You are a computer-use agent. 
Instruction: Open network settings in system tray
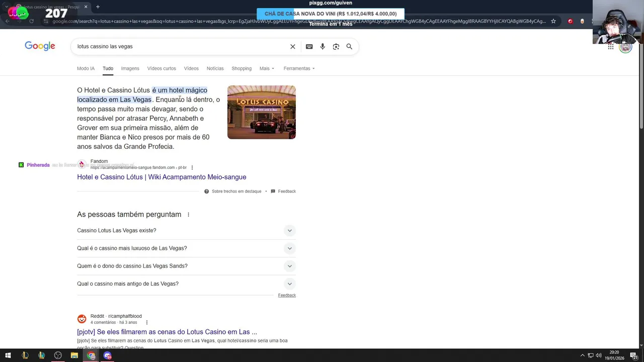pos(591,355)
